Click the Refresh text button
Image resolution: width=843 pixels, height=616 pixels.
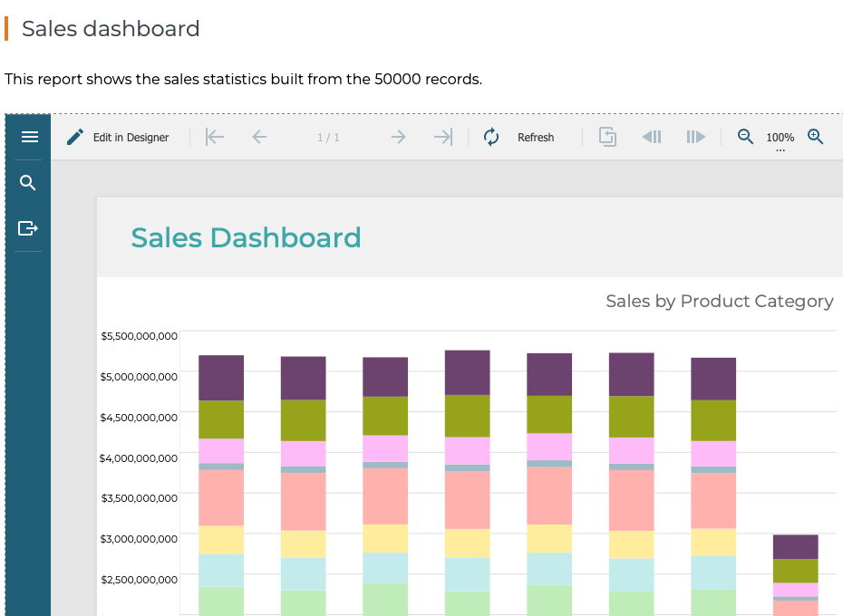[x=536, y=138]
